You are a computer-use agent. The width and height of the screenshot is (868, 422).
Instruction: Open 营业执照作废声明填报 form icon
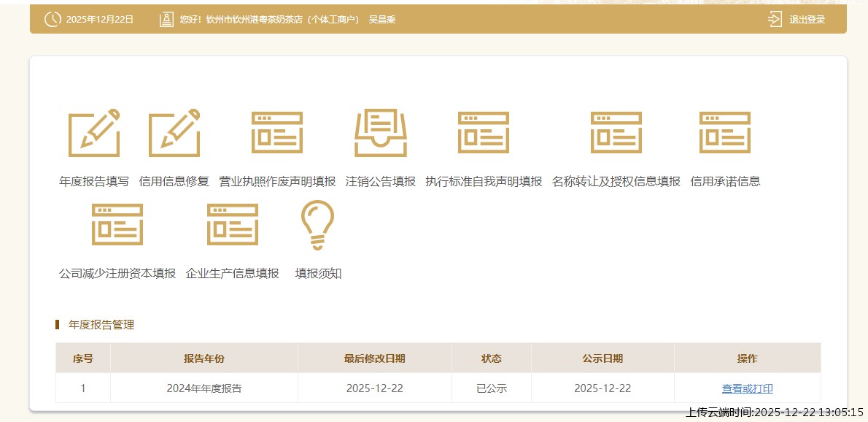click(x=277, y=133)
